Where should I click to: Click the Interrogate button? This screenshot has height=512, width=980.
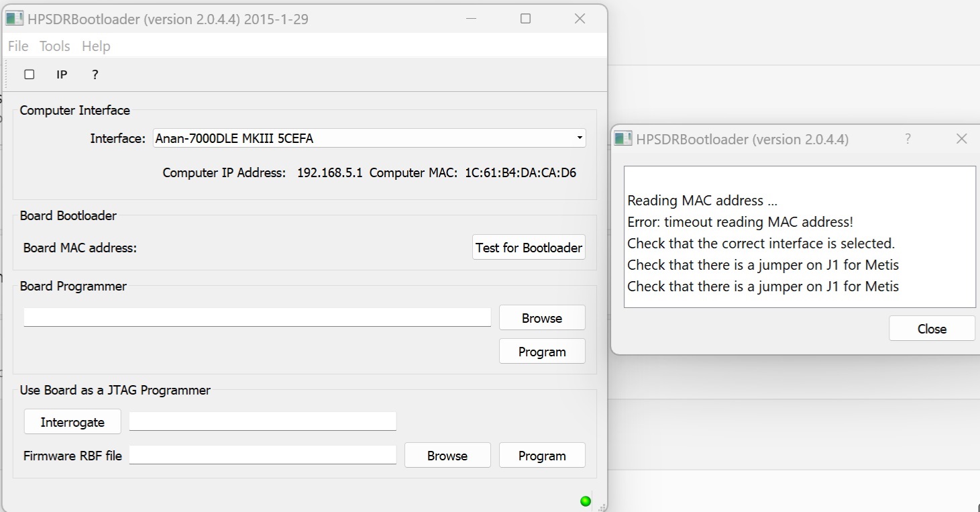(72, 422)
